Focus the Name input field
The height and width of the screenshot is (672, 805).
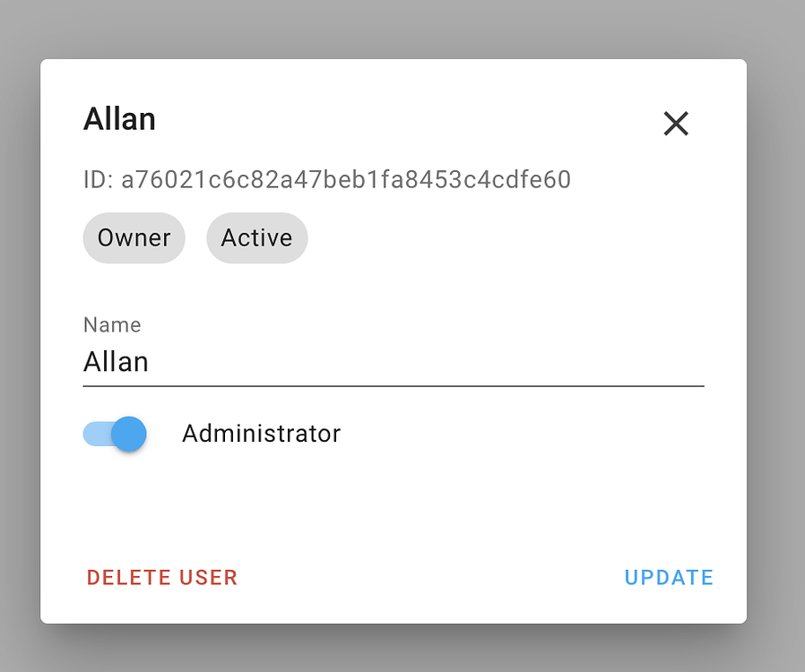393,362
